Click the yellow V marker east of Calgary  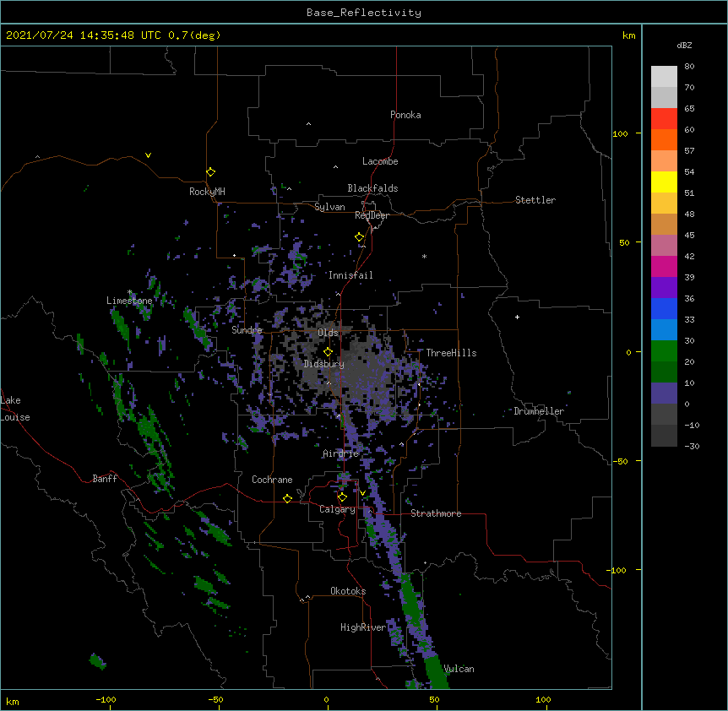(x=362, y=493)
